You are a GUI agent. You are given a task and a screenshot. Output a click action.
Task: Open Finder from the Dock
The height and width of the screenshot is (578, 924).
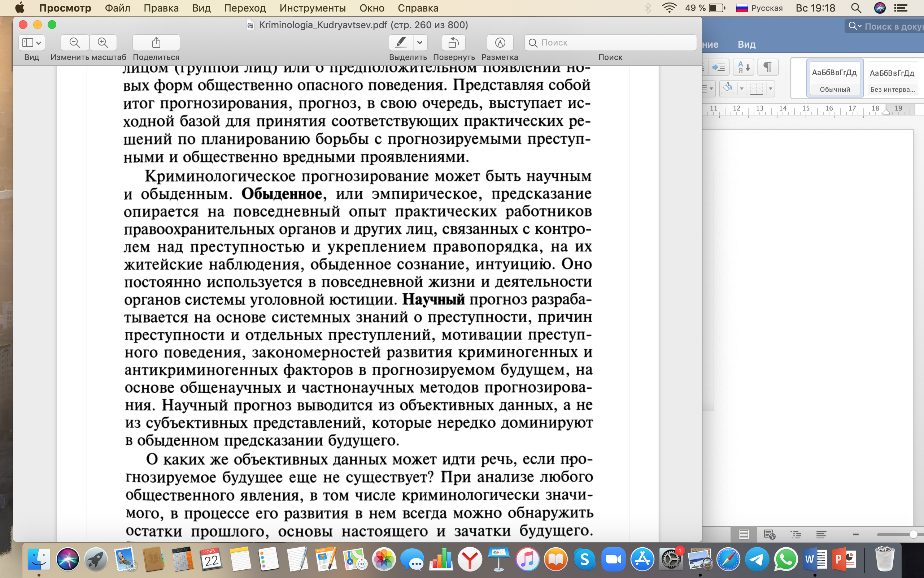coord(39,559)
